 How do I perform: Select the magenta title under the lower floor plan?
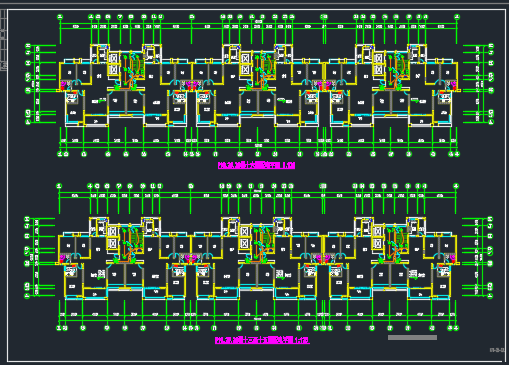tap(262, 340)
